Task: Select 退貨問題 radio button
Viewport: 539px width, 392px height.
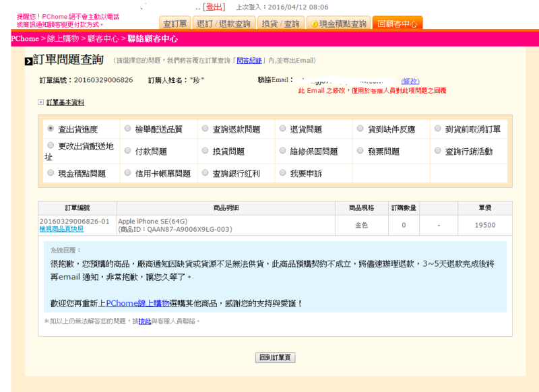Action: 282,129
